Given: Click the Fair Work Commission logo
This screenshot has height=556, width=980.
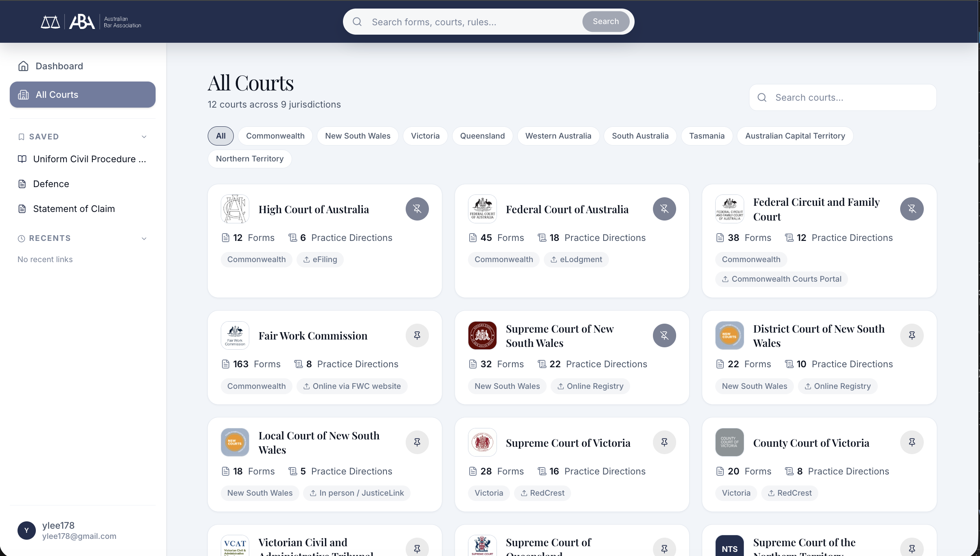Looking at the screenshot, I should [235, 335].
